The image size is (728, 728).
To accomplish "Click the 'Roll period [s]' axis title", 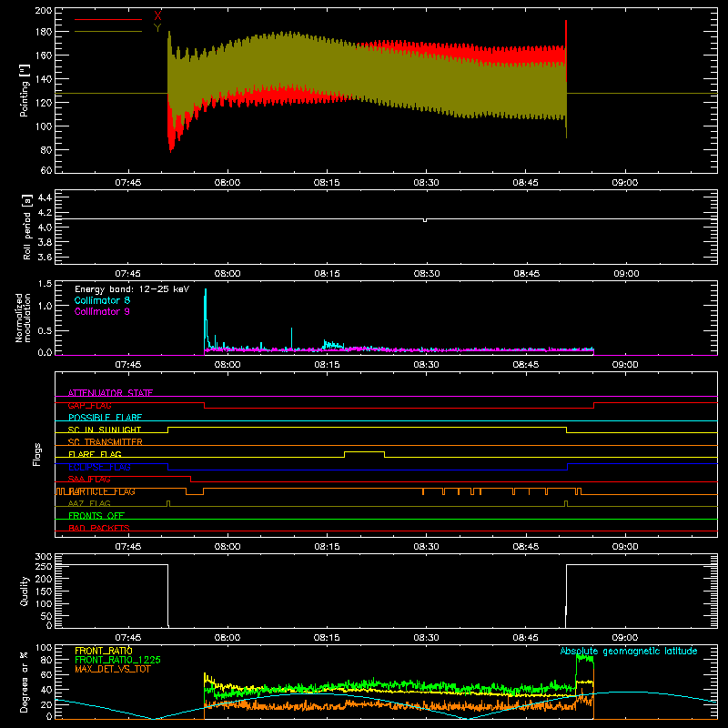I will (26, 227).
